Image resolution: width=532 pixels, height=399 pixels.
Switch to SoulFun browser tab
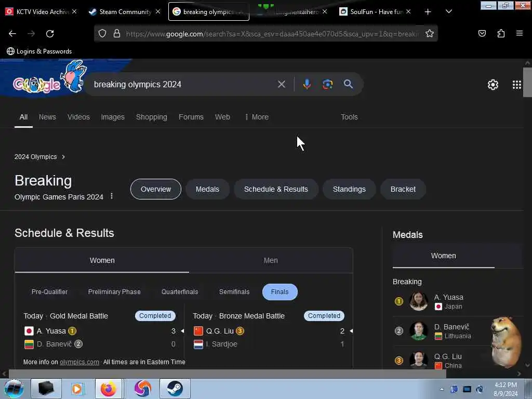coord(371,12)
